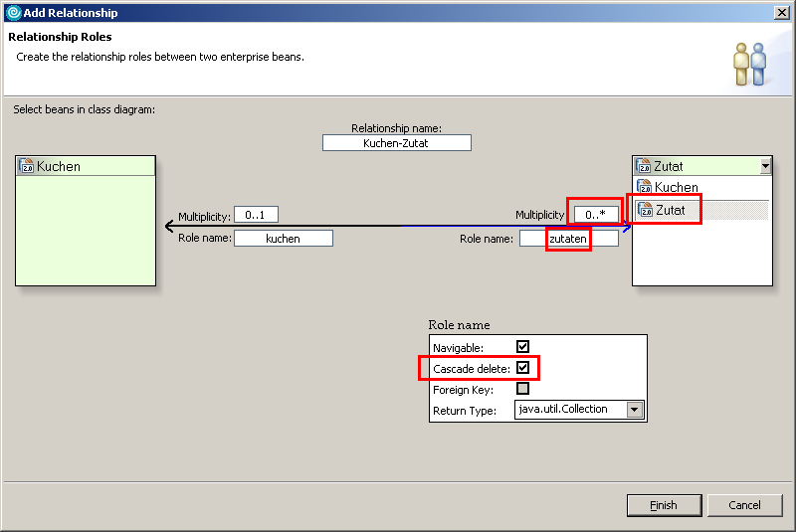Screen dimensions: 796x532
Task: Select Kuchen from the bean dropdown list
Action: [676, 188]
